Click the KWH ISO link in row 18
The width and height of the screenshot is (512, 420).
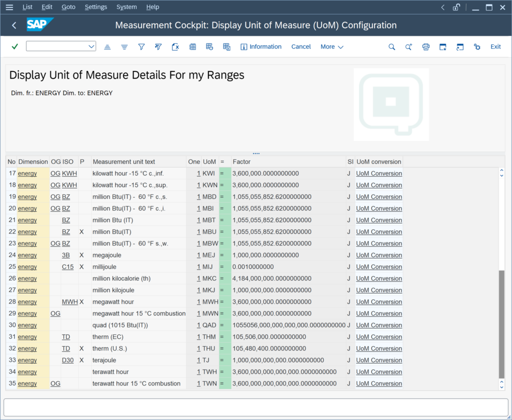click(69, 185)
